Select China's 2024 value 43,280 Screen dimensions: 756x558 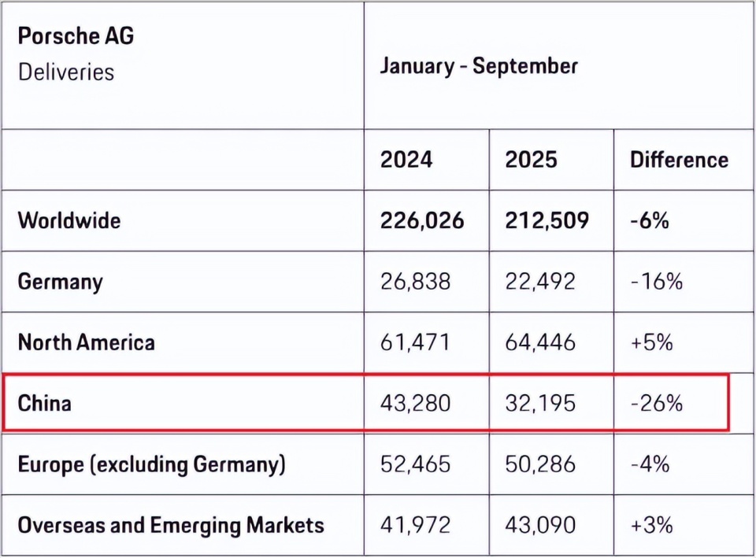pos(416,403)
